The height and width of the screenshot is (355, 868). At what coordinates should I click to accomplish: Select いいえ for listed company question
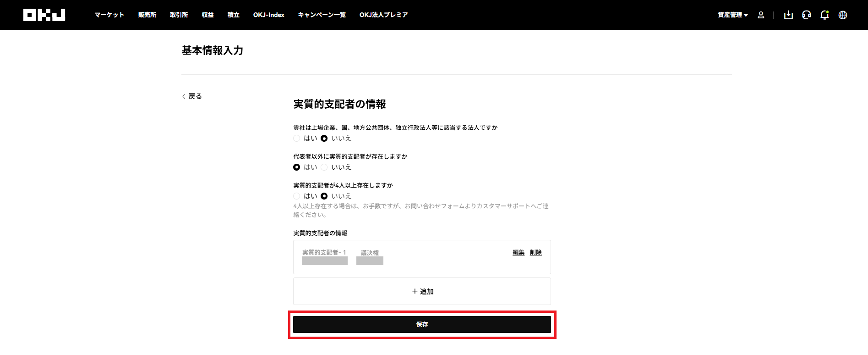coord(324,139)
